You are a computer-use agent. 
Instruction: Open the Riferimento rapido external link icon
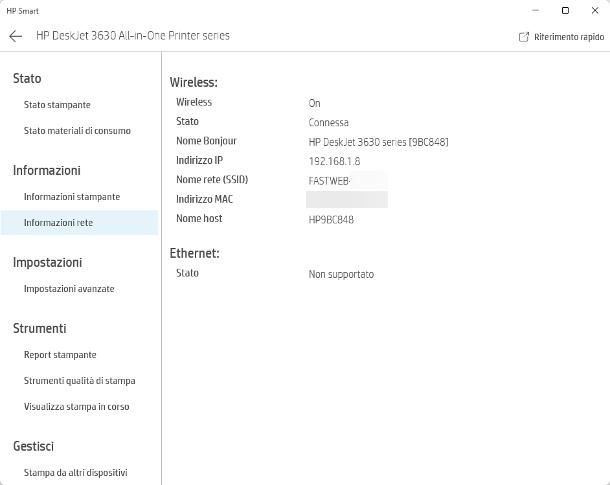point(524,37)
